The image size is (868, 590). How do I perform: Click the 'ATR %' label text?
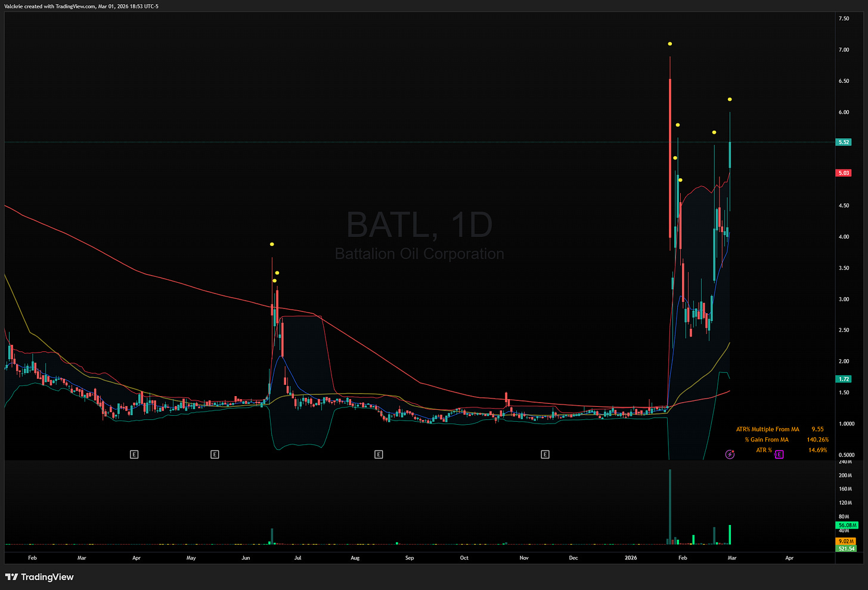click(764, 450)
